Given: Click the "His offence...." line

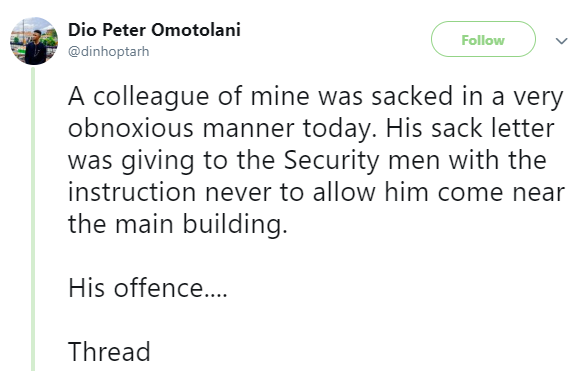Looking at the screenshot, I should pyautogui.click(x=147, y=288).
